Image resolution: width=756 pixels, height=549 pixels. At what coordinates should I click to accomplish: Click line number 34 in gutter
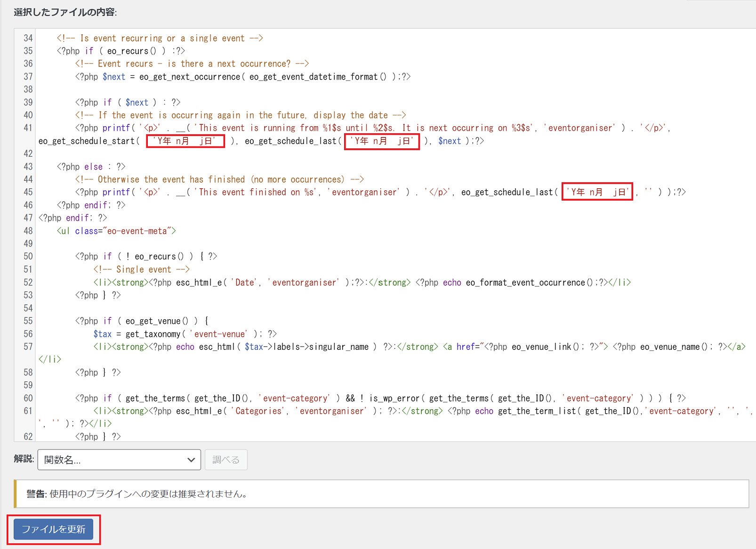pyautogui.click(x=28, y=38)
